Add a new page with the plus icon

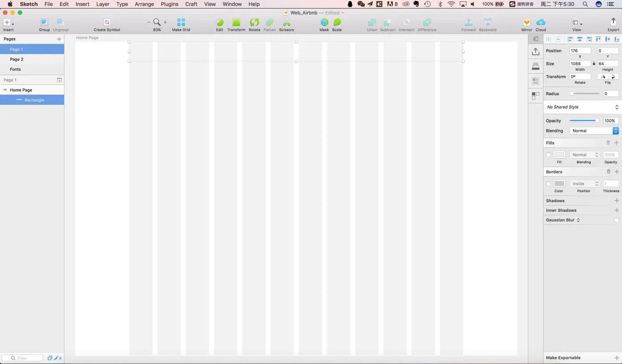pos(59,39)
